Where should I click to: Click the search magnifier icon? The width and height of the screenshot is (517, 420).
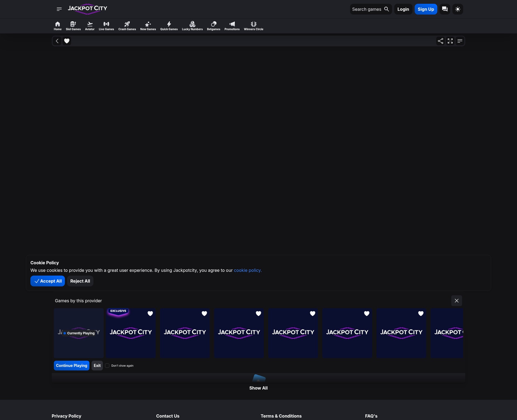386,9
